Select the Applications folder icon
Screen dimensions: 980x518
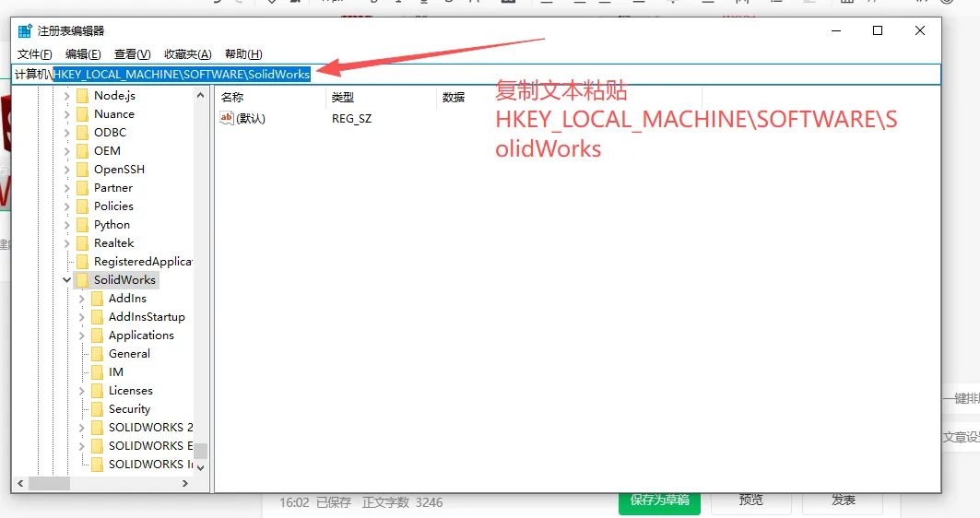pos(97,336)
